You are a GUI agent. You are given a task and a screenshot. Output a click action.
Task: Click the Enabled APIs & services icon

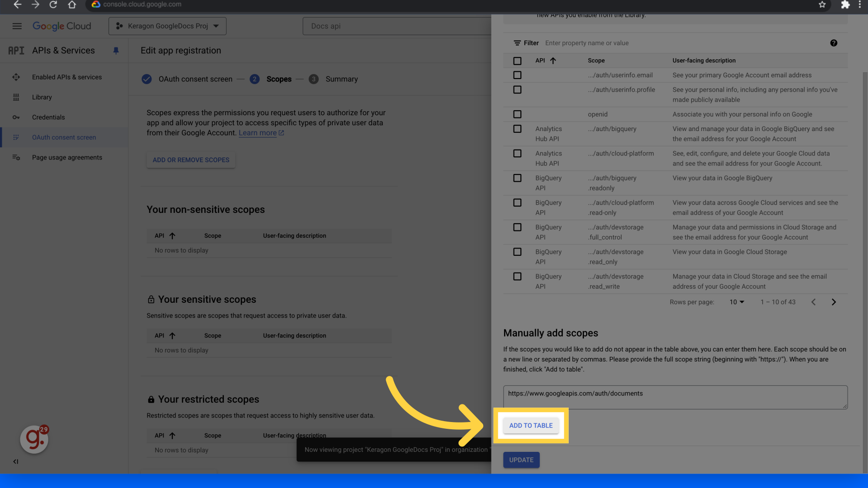click(x=16, y=77)
